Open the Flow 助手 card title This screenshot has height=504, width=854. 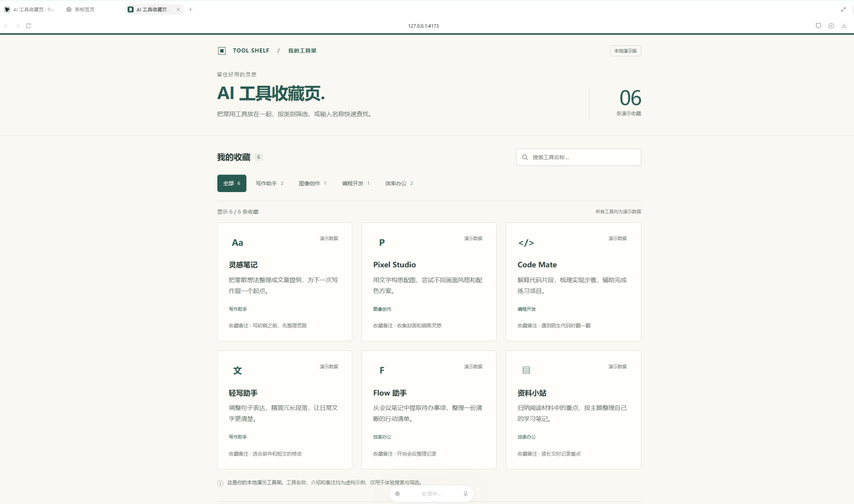click(x=390, y=393)
